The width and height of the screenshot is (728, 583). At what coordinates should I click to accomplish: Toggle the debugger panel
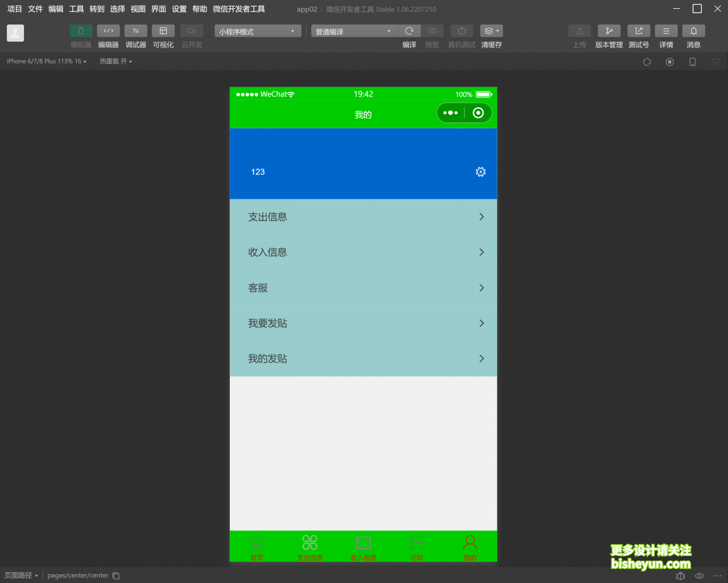click(x=136, y=31)
